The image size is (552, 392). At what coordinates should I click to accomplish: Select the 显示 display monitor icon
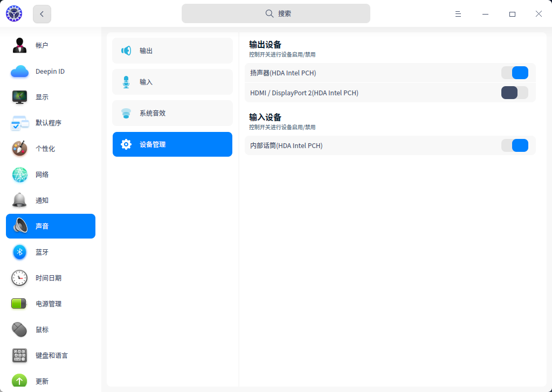(x=20, y=97)
